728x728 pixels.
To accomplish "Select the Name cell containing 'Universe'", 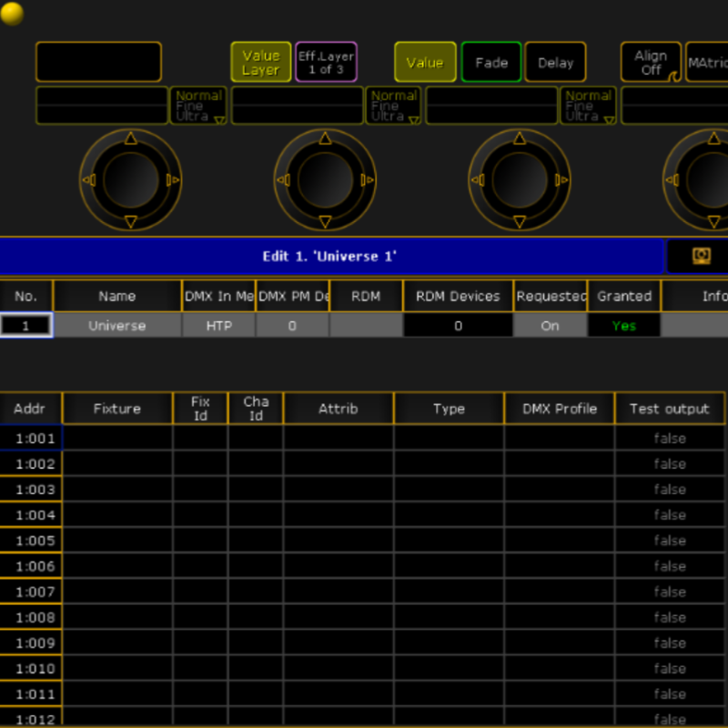I will pos(117,326).
